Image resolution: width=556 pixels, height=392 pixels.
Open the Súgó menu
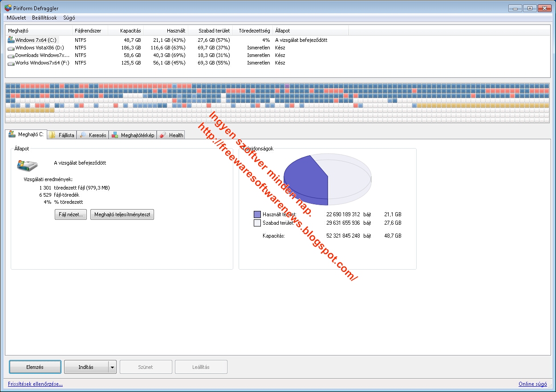pyautogui.click(x=69, y=18)
